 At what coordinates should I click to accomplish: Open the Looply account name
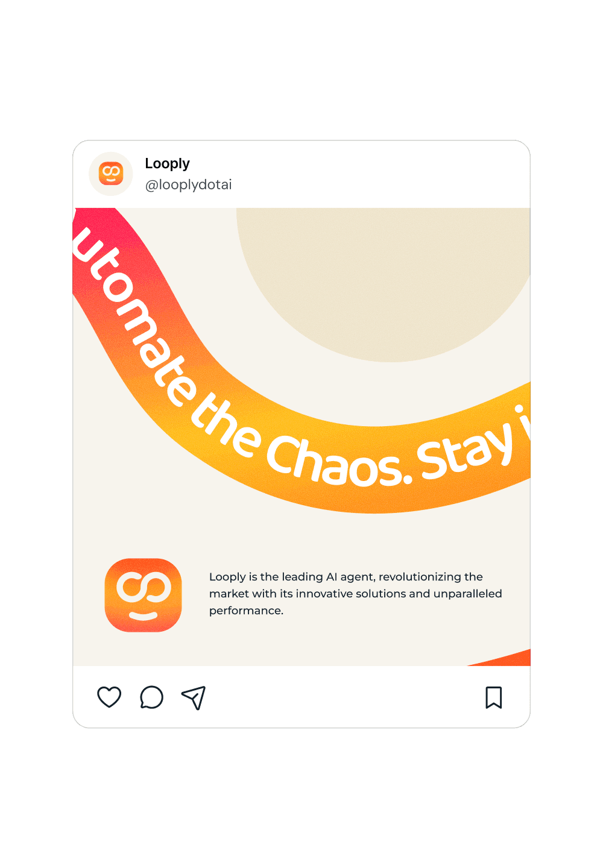coord(167,163)
